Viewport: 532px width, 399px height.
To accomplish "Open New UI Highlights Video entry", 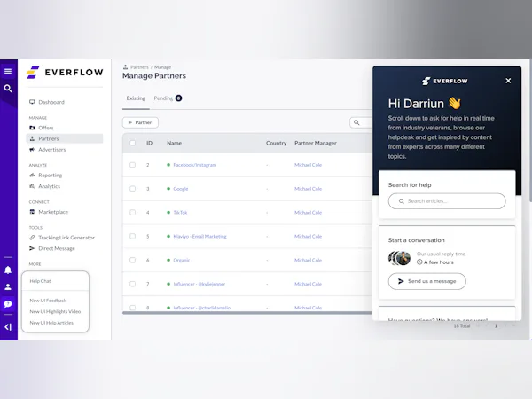I will tap(55, 311).
